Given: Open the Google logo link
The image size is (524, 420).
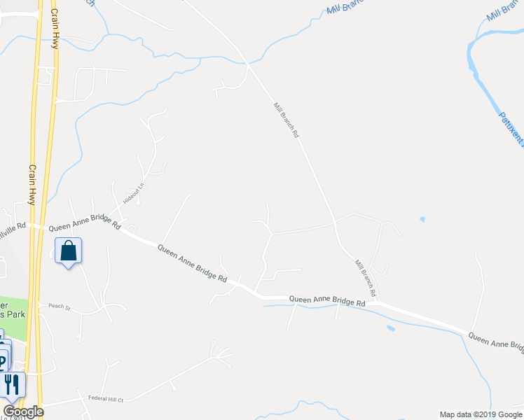Looking at the screenshot, I should (23, 412).
